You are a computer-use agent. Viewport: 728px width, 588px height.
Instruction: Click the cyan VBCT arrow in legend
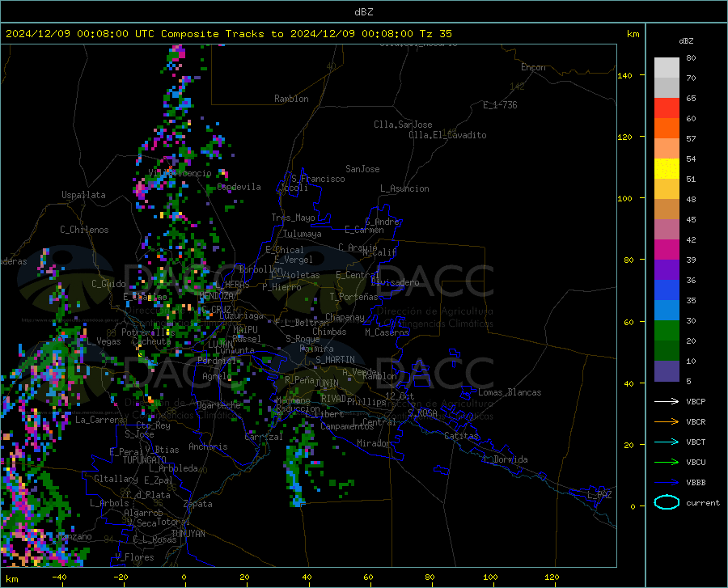tap(667, 442)
